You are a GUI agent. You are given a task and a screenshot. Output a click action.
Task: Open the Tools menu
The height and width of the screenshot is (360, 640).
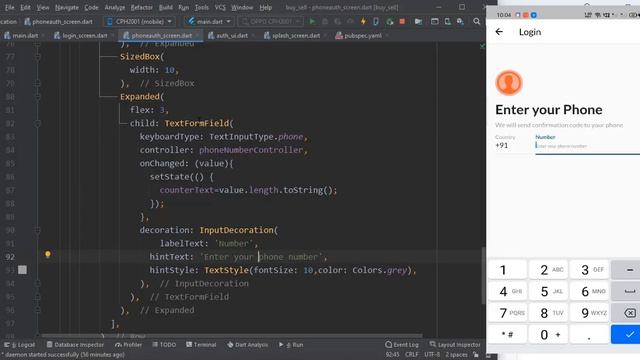[x=202, y=7]
